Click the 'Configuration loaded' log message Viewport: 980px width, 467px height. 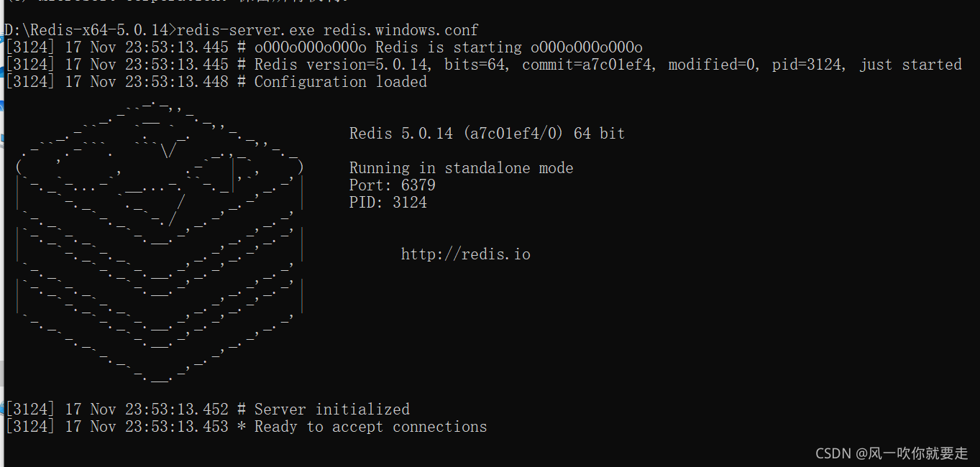coord(341,82)
